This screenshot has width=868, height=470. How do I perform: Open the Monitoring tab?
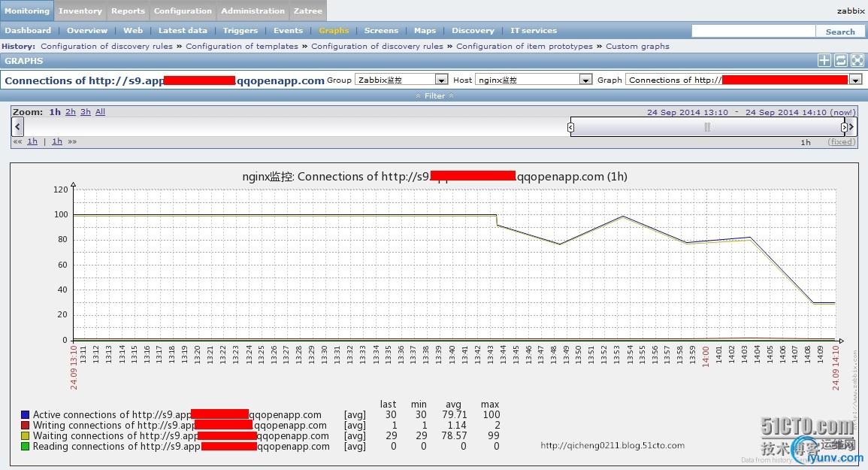click(x=26, y=11)
